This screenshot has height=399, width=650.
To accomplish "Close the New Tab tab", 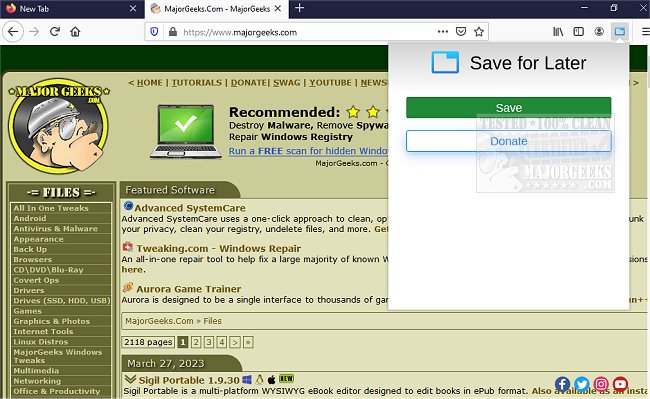I will [x=133, y=8].
